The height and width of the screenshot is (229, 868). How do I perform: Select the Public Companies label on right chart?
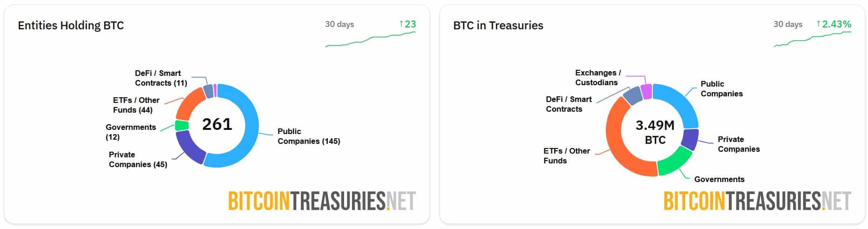tap(721, 89)
